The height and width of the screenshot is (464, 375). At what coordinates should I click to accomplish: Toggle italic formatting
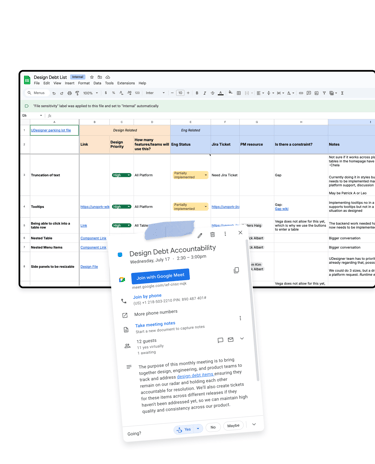(x=205, y=93)
